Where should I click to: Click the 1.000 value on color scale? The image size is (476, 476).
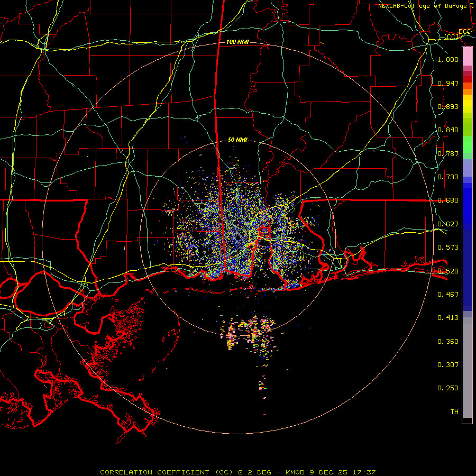pyautogui.click(x=448, y=59)
